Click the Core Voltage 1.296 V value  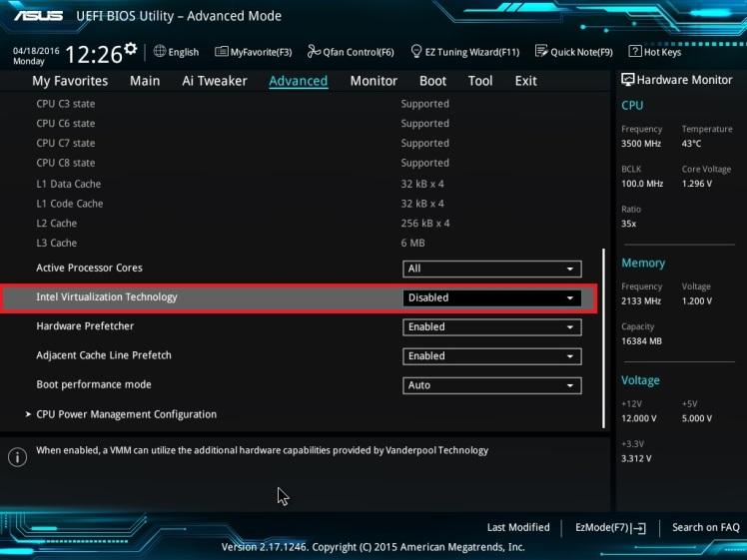pos(696,184)
